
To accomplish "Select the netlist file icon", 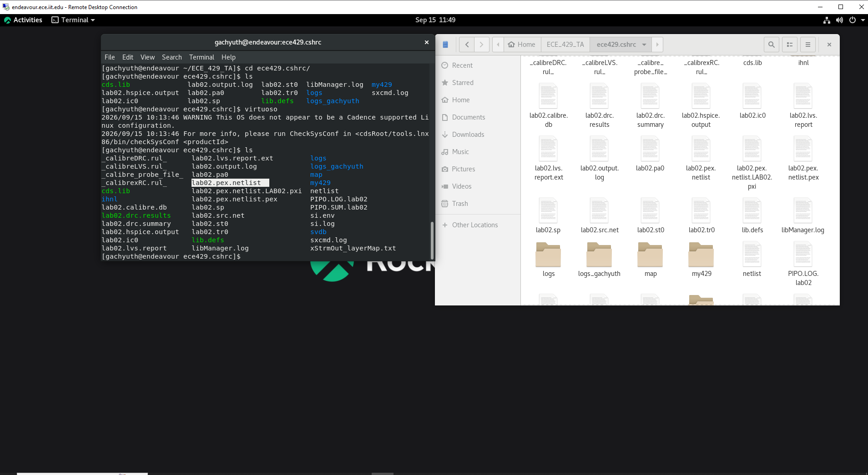I will pyautogui.click(x=752, y=254).
